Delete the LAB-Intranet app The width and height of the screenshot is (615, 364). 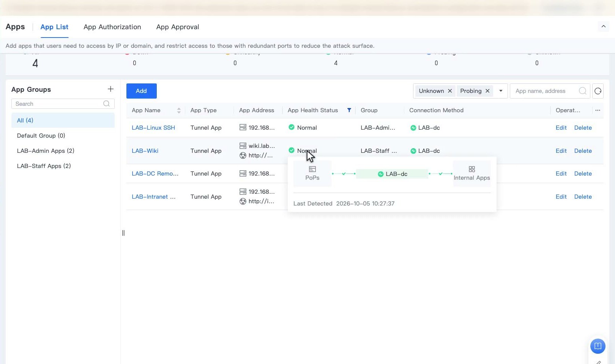(x=583, y=197)
